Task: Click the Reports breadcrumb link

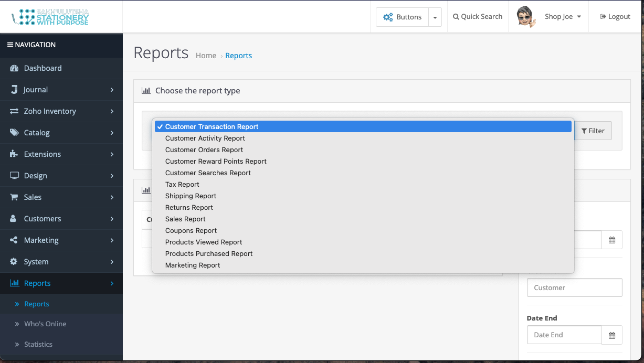Action: click(x=238, y=56)
